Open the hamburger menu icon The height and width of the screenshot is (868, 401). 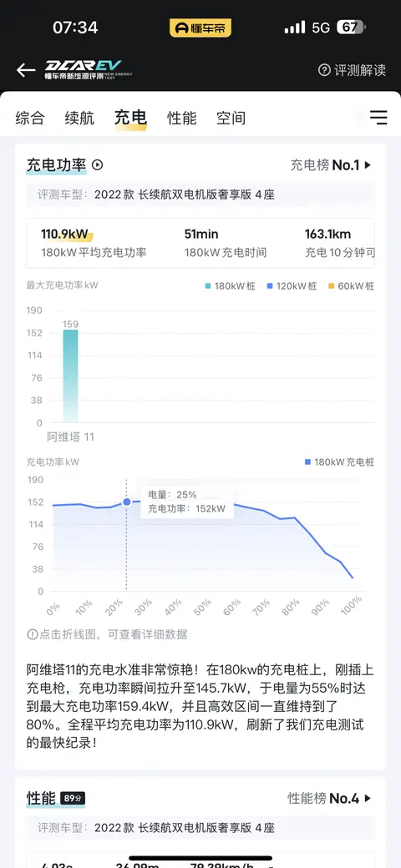click(378, 118)
